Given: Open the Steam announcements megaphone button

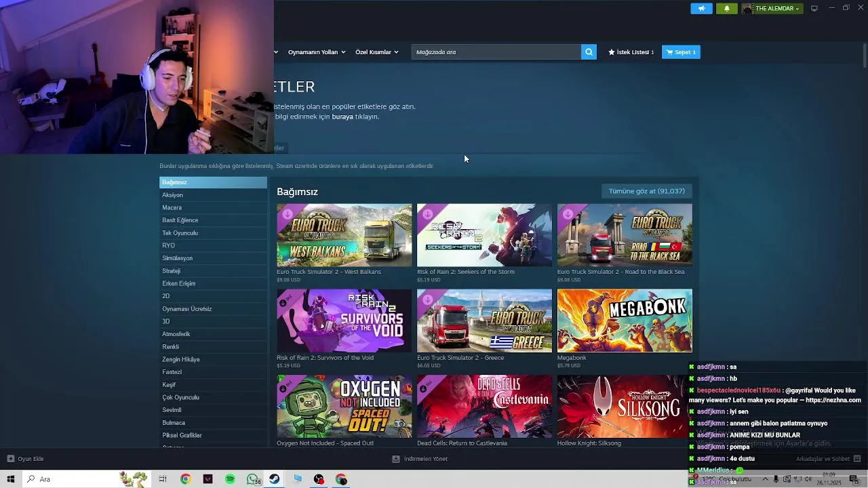Looking at the screenshot, I should point(701,9).
